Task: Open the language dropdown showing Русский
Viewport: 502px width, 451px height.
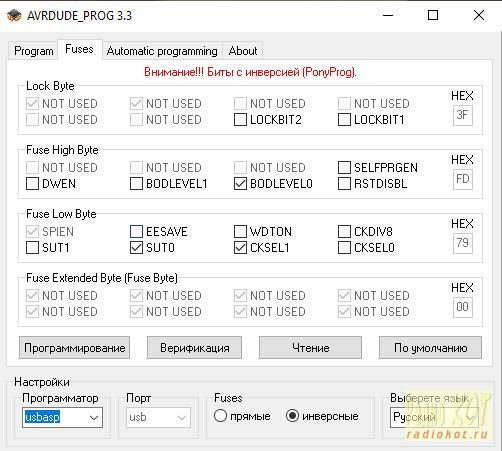Action: [x=434, y=417]
